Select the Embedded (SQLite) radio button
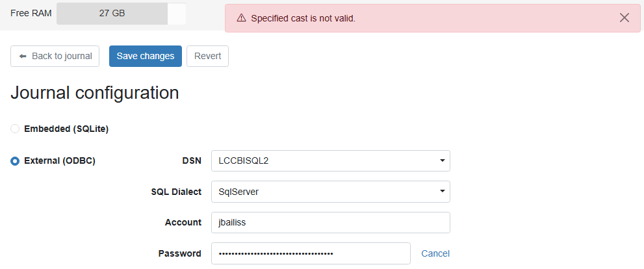This screenshot has width=644, height=269. 15,129
